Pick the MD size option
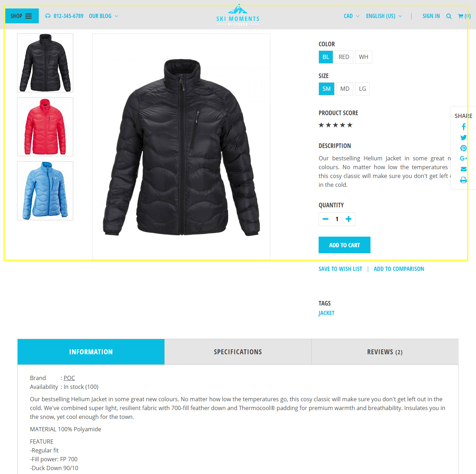This screenshot has height=474, width=476. [x=345, y=89]
